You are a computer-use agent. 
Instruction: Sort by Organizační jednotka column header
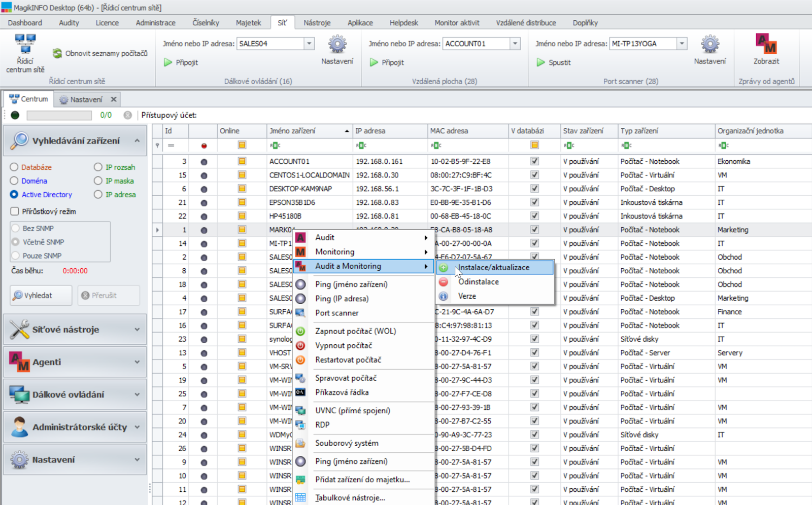pos(763,131)
